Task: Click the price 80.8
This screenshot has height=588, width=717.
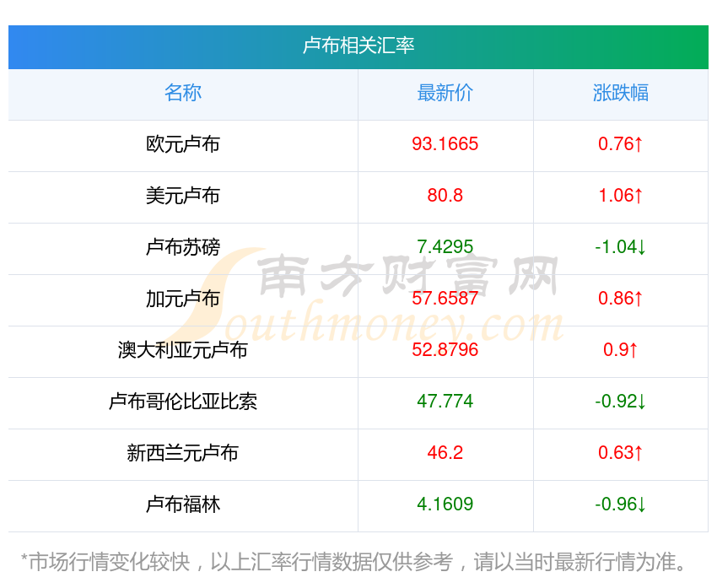Action: 445,196
